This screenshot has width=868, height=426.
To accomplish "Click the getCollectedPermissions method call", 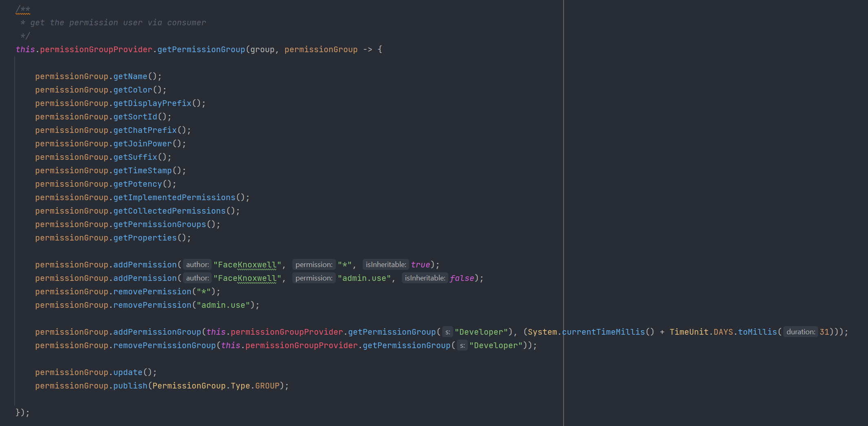I will [x=170, y=211].
